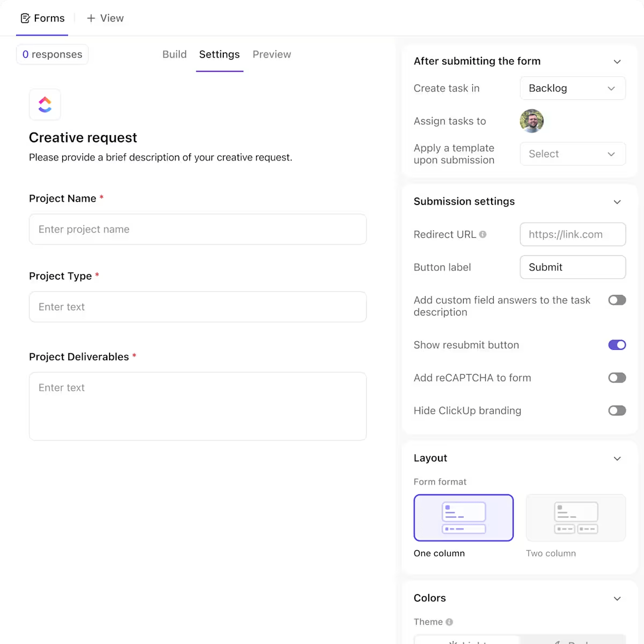The height and width of the screenshot is (644, 644).
Task: Click the ClickUp logo above the form title
Action: point(45,105)
